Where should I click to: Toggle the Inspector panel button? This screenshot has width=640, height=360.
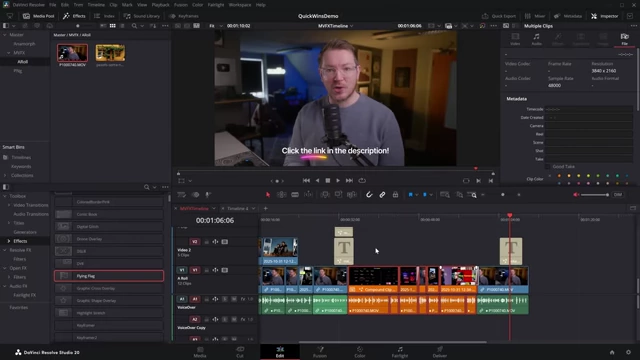tap(605, 16)
